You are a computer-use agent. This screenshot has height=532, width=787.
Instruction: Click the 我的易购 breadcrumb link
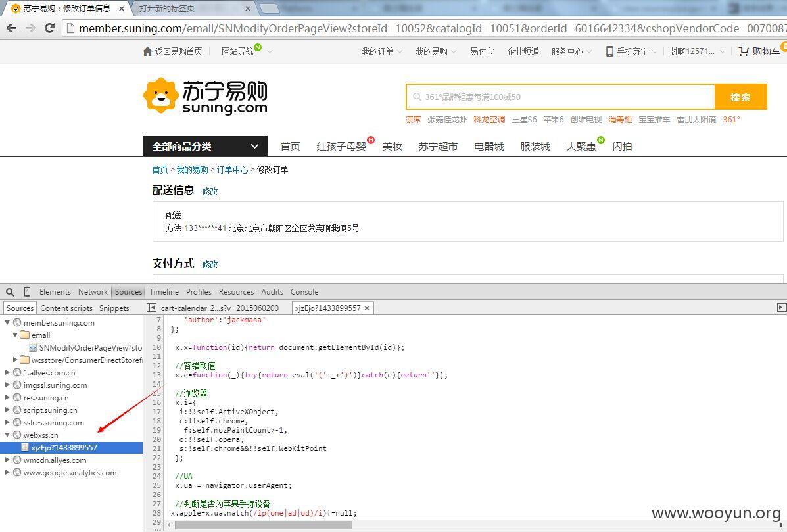click(192, 170)
